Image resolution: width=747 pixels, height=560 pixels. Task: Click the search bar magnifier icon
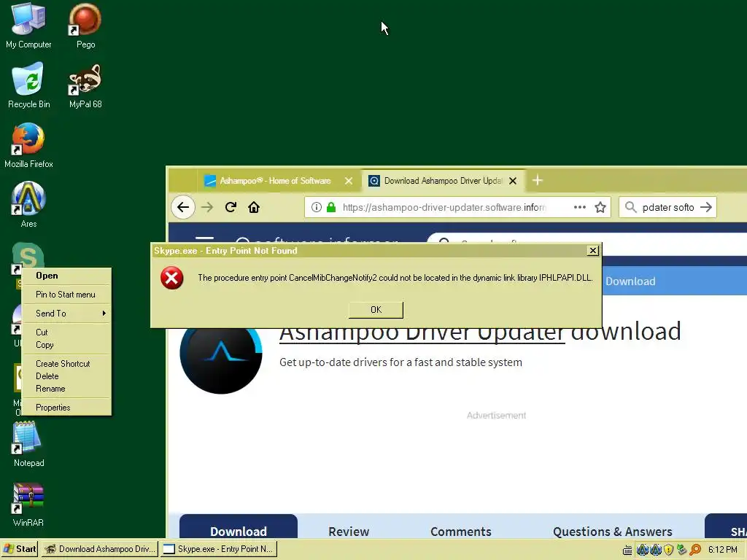[x=630, y=207]
